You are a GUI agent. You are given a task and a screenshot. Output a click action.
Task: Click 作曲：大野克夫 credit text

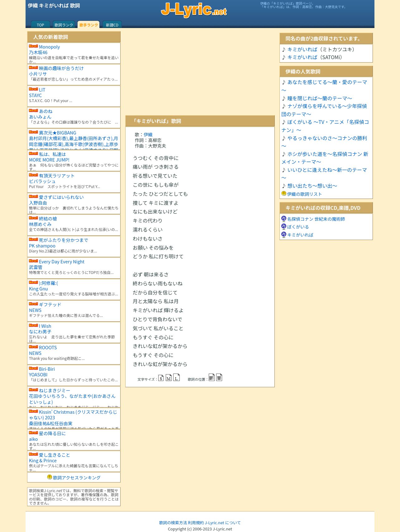click(x=150, y=146)
